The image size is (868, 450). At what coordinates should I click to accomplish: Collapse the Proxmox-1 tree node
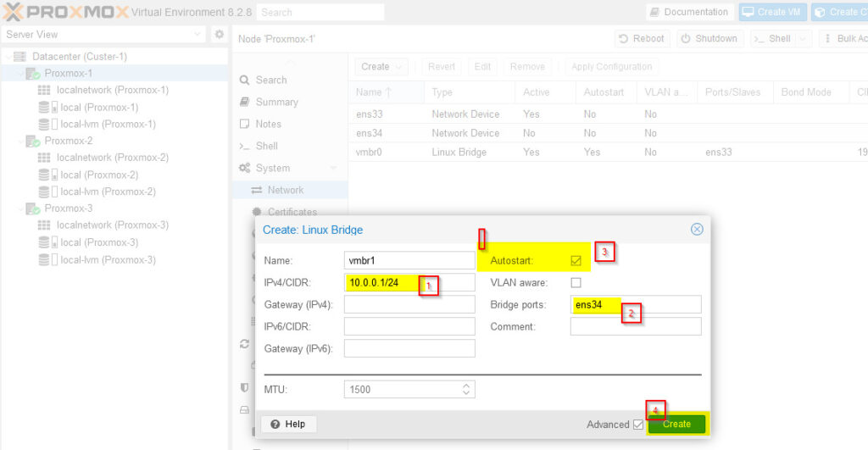[x=21, y=74]
